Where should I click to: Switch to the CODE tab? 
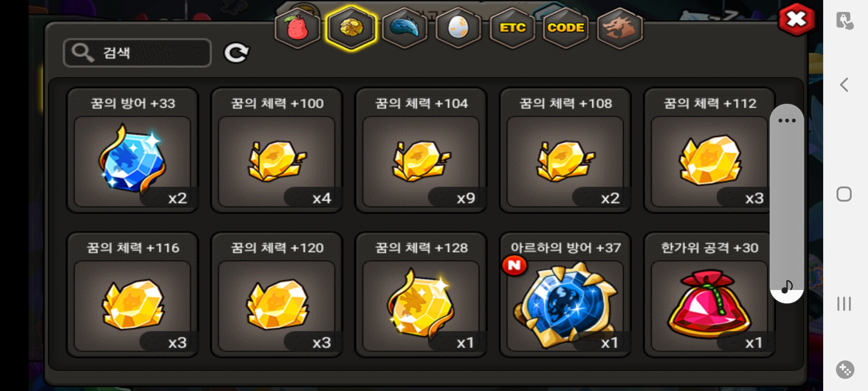tap(566, 28)
